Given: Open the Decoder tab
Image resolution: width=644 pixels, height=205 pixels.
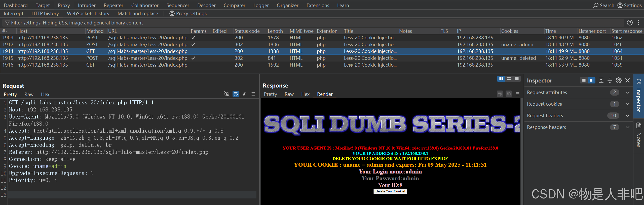Looking at the screenshot, I should (206, 5).
